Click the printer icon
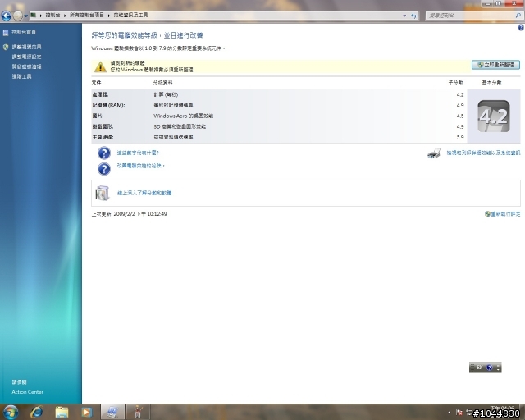 click(434, 153)
